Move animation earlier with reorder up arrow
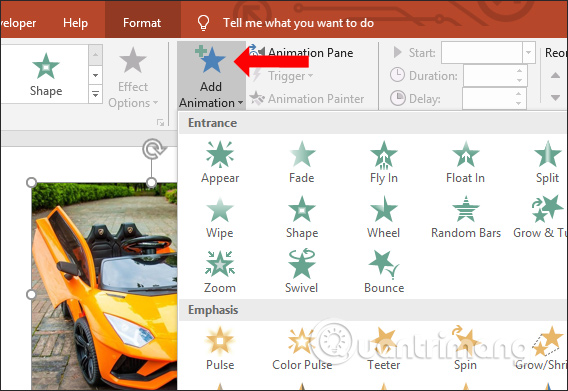 pyautogui.click(x=555, y=75)
